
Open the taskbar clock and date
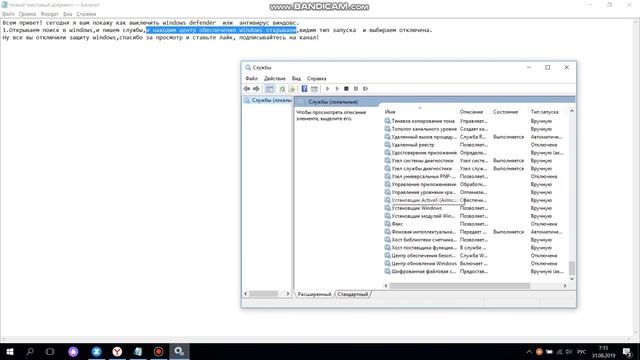click(604, 351)
